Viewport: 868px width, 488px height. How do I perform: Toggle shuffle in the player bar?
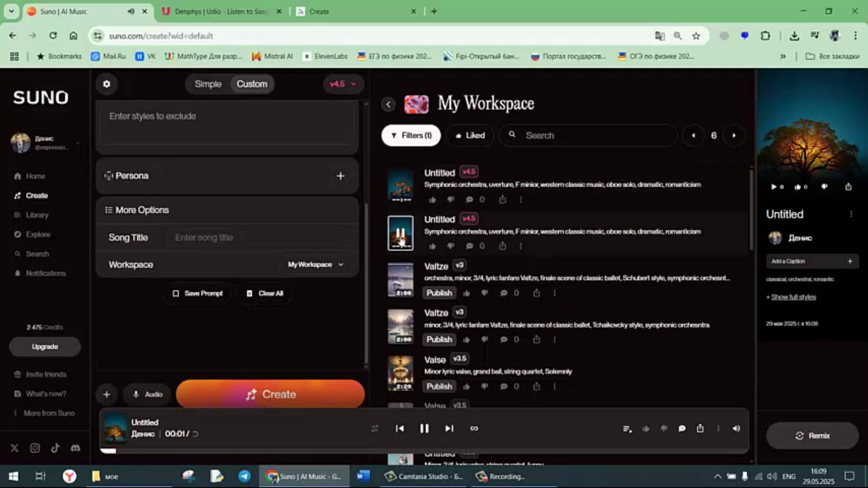pyautogui.click(x=375, y=428)
